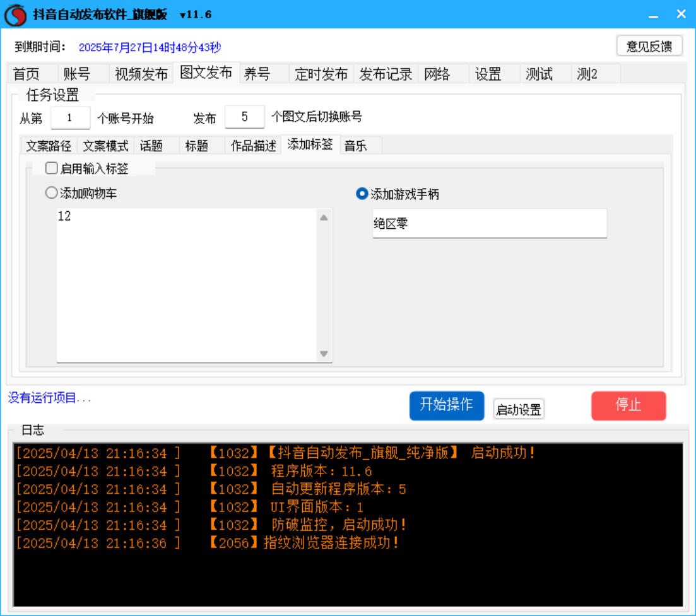Screen dimensions: 696x616
Task: Click the scroll up arrow in text area
Action: [324, 218]
